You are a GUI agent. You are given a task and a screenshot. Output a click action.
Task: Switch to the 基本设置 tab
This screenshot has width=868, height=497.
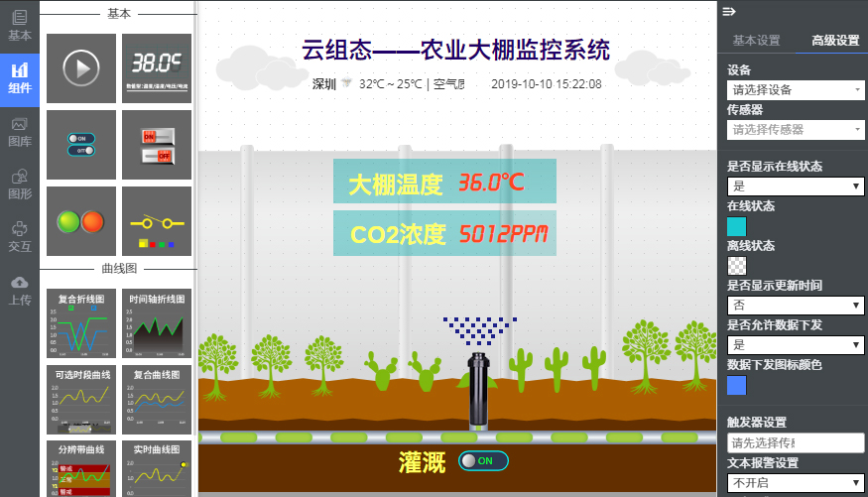(756, 41)
